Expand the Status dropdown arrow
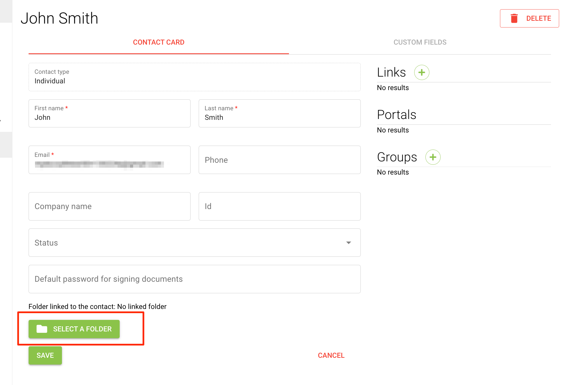 [x=348, y=243]
